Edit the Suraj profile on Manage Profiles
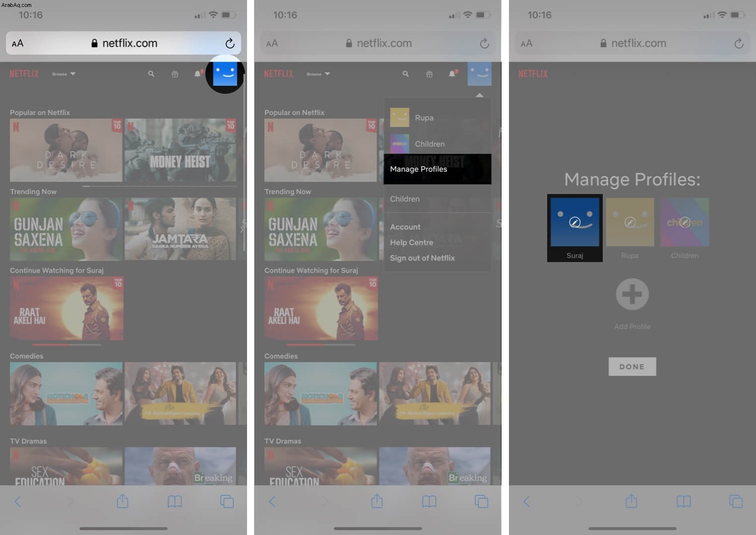This screenshot has width=756, height=535. (x=575, y=222)
